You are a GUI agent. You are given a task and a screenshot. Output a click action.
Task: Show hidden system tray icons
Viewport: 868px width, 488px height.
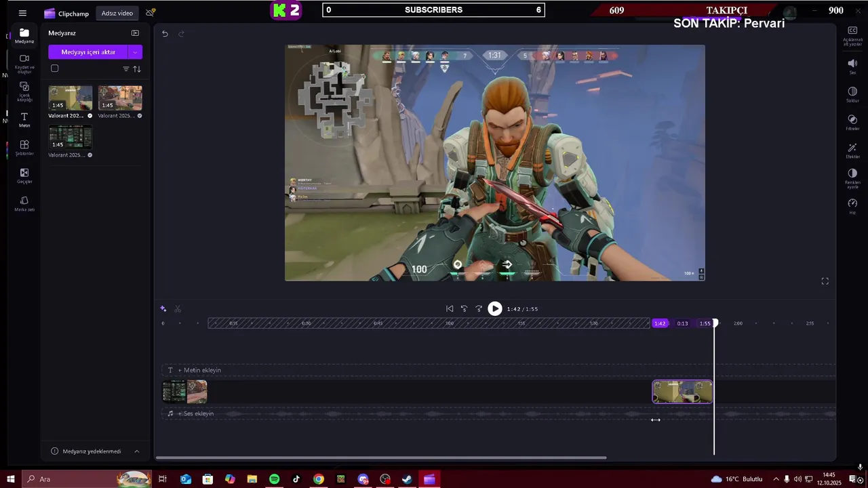click(776, 479)
